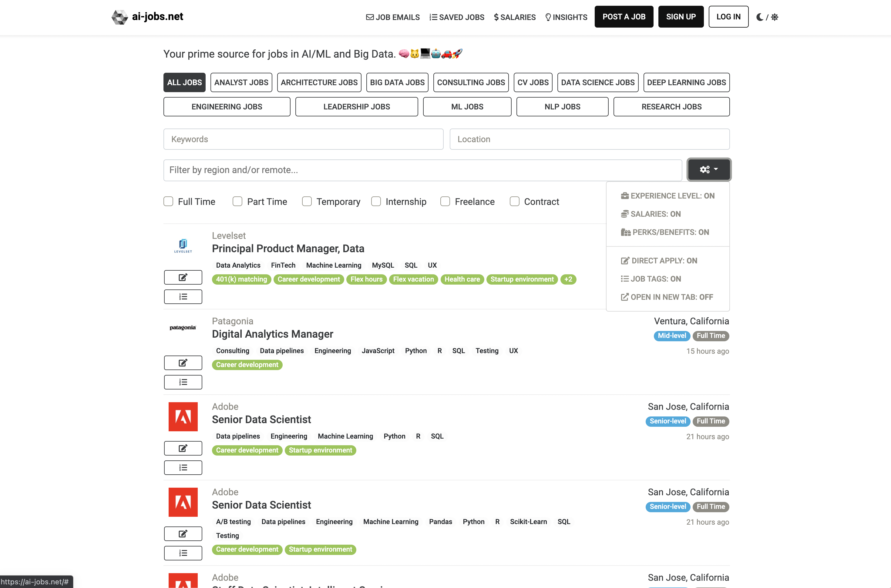Expand the +2 hidden perks on Levelset job
The height and width of the screenshot is (588, 891).
click(x=568, y=279)
